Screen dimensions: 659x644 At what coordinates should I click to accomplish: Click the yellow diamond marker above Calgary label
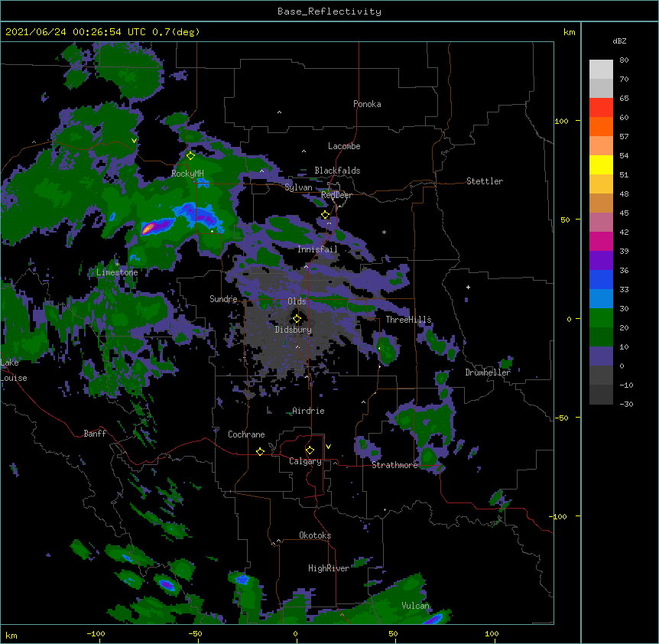[x=310, y=450]
